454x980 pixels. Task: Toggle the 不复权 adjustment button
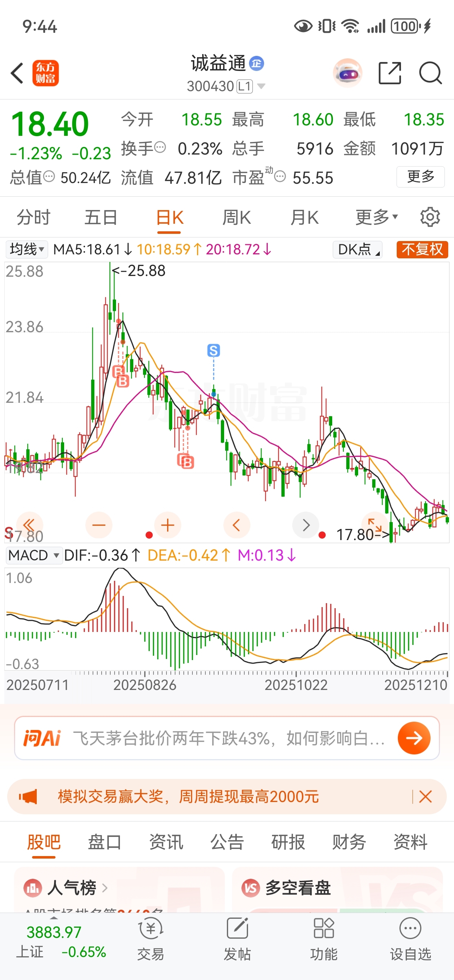422,250
